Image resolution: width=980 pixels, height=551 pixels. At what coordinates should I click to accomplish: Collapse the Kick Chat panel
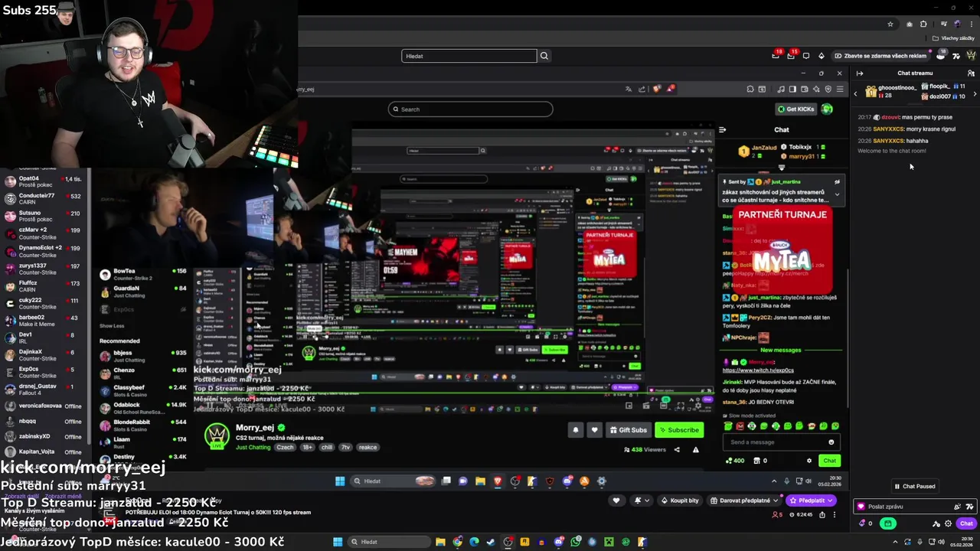[x=722, y=130]
